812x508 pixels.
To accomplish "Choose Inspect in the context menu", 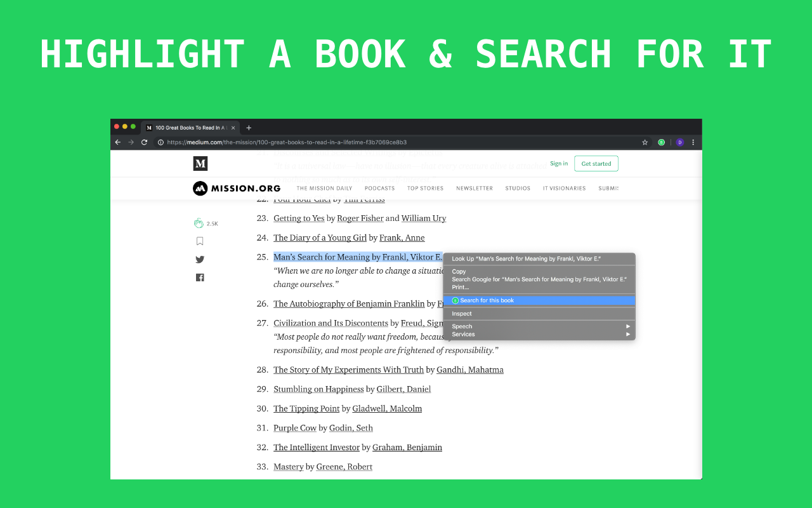I will (x=539, y=314).
